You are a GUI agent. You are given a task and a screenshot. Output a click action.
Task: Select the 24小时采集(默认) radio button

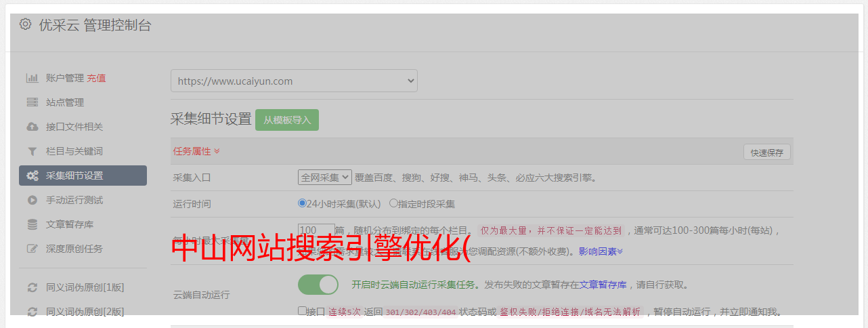pos(302,203)
